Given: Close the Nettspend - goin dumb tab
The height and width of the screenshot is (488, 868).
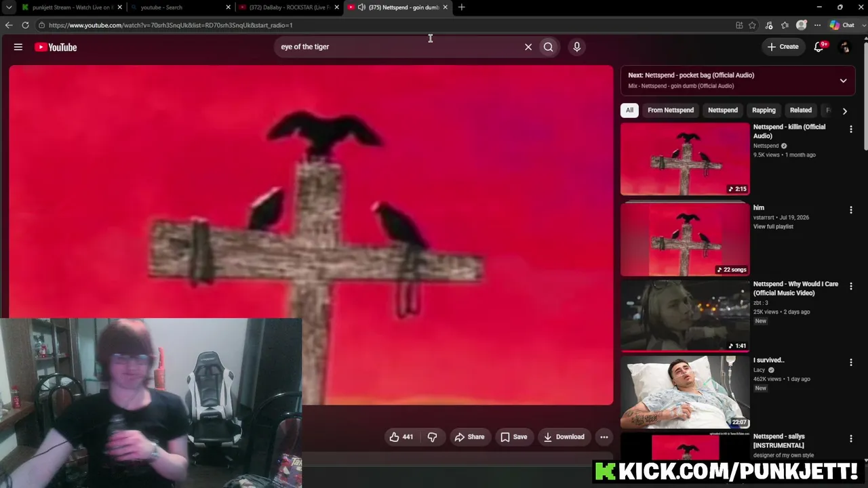Looking at the screenshot, I should (446, 7).
